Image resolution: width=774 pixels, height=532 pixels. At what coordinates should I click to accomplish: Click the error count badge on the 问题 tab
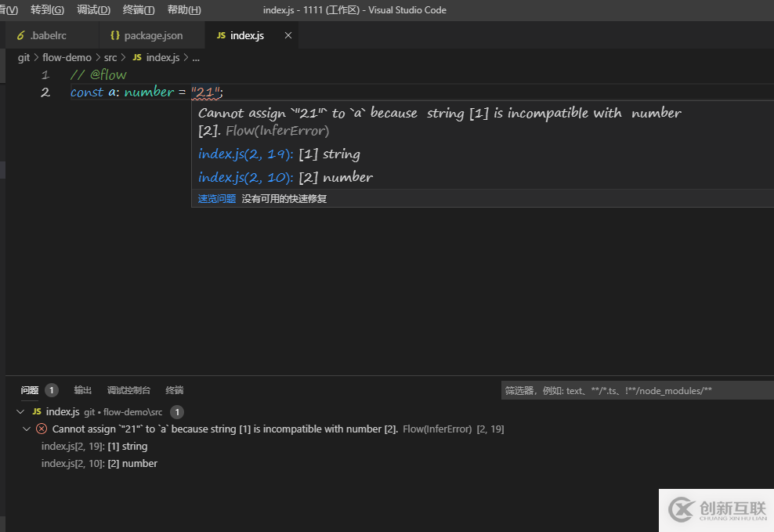[51, 389]
